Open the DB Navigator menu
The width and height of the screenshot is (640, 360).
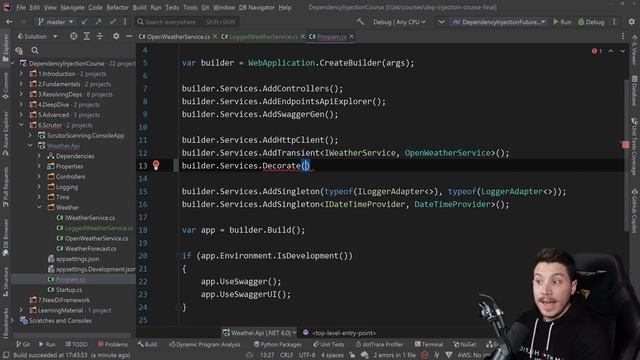coord(256,7)
